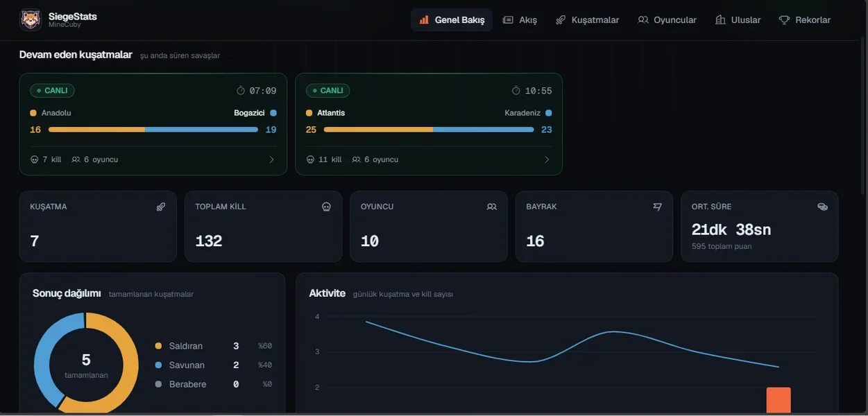
Task: Click the orange Saldıran legend dot
Action: point(158,346)
